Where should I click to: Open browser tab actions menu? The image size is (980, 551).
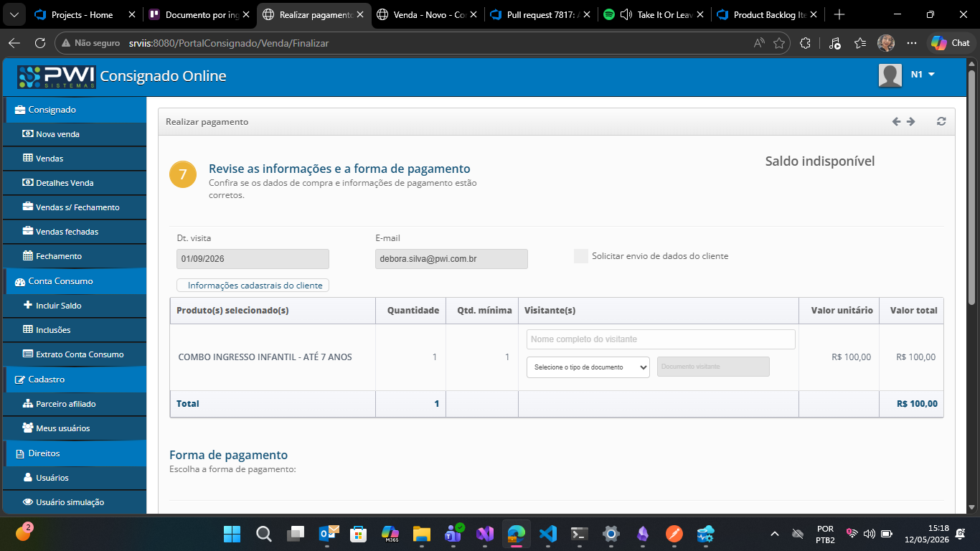coord(15,14)
